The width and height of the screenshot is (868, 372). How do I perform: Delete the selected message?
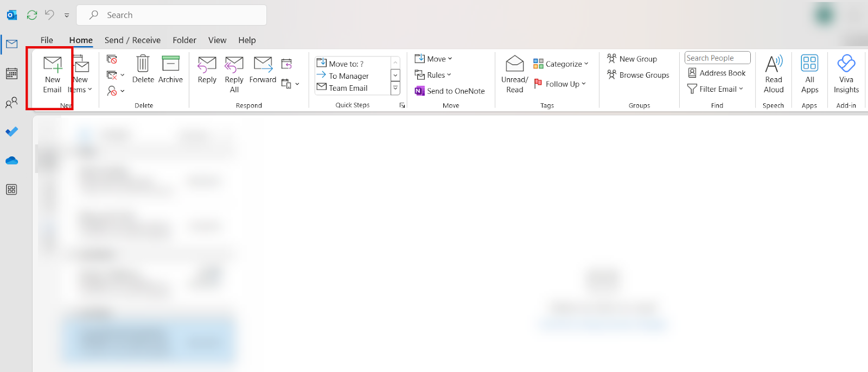[x=143, y=69]
